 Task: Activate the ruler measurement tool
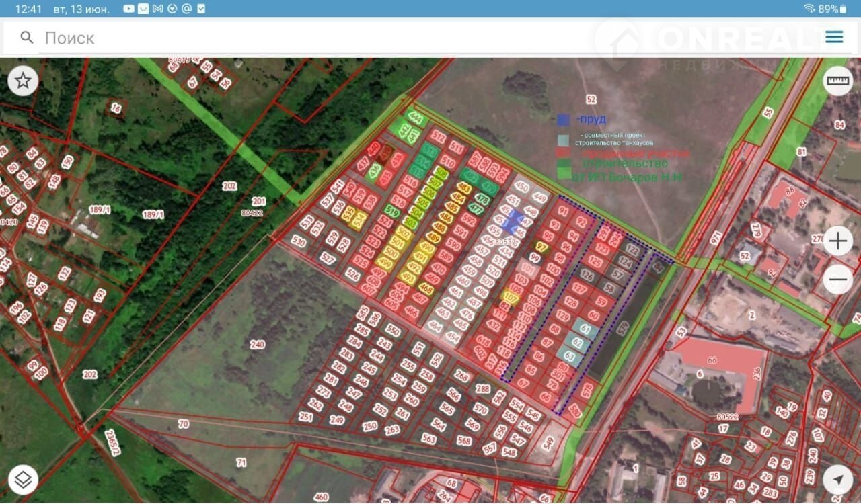click(837, 81)
